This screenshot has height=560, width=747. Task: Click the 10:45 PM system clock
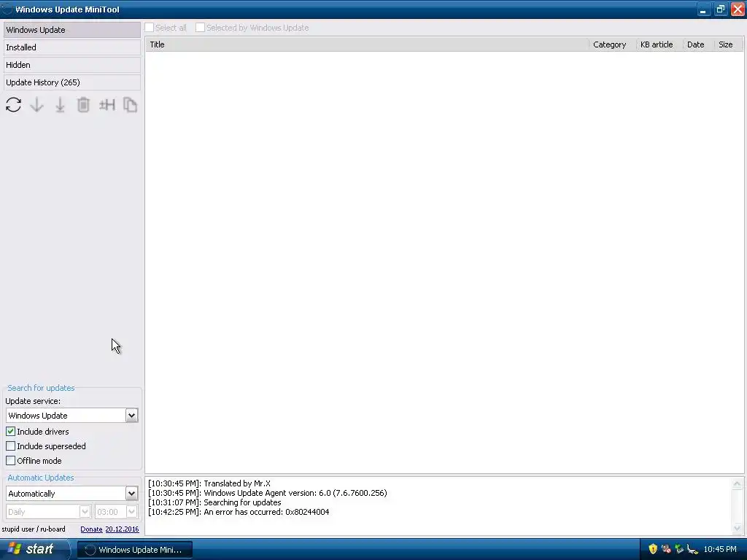[x=720, y=549]
